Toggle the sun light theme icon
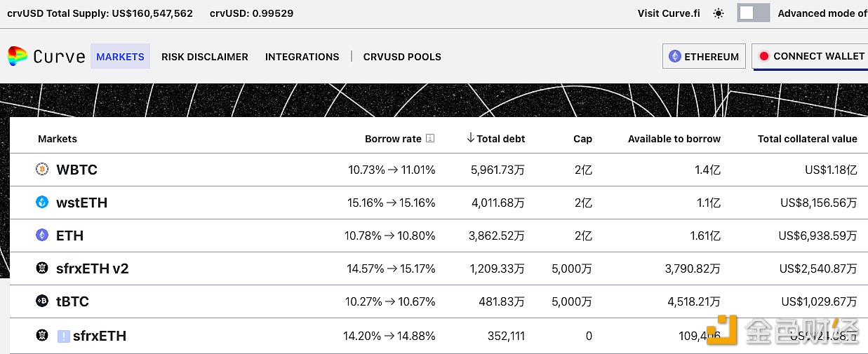 718,13
